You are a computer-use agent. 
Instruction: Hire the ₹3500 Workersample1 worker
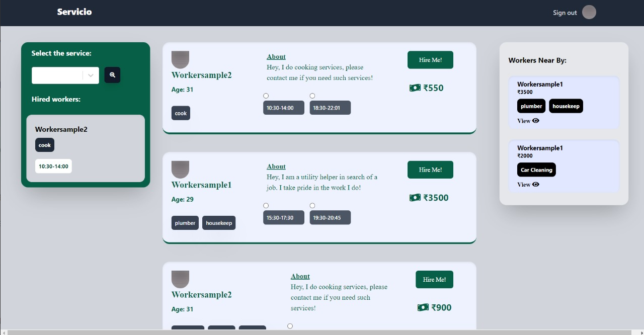coord(430,170)
